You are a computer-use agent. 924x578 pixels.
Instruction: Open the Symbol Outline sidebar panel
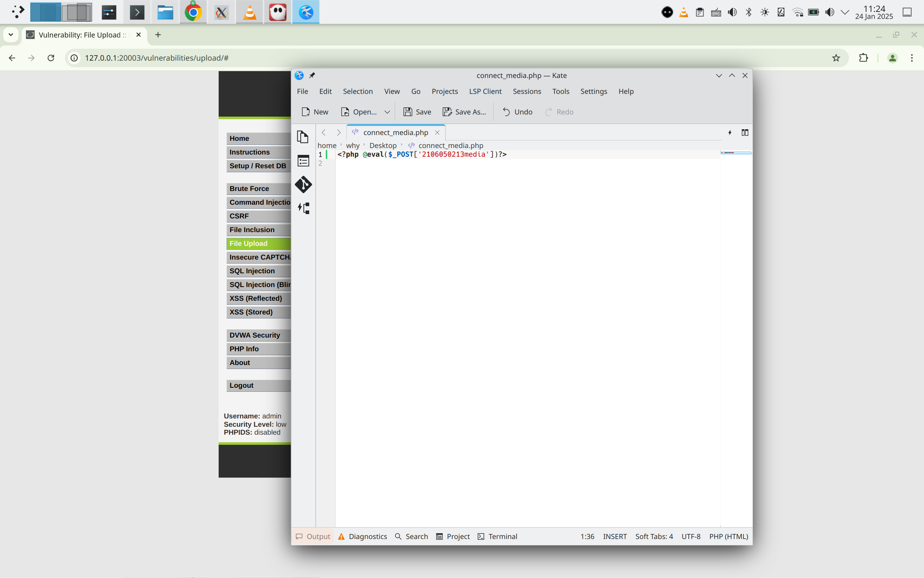[303, 161]
